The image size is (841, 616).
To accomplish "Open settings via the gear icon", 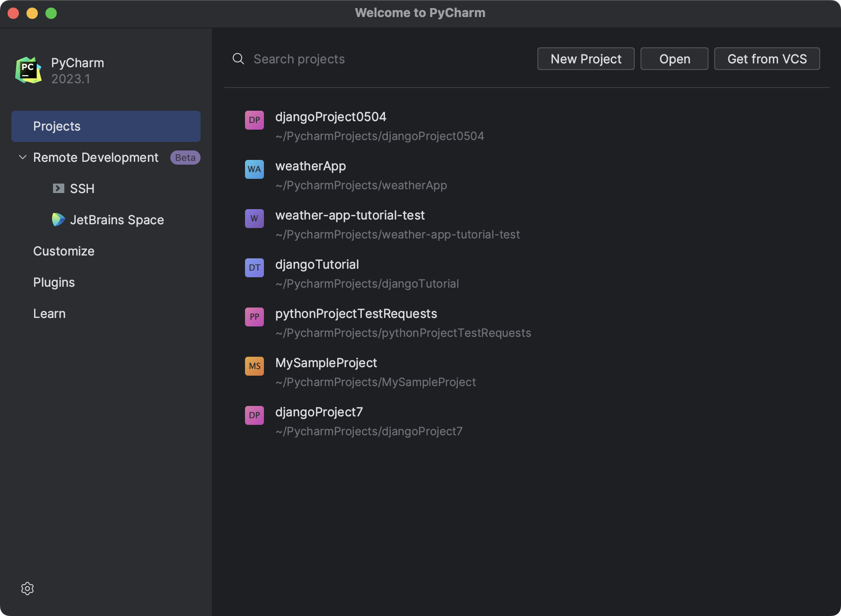I will [x=27, y=588].
